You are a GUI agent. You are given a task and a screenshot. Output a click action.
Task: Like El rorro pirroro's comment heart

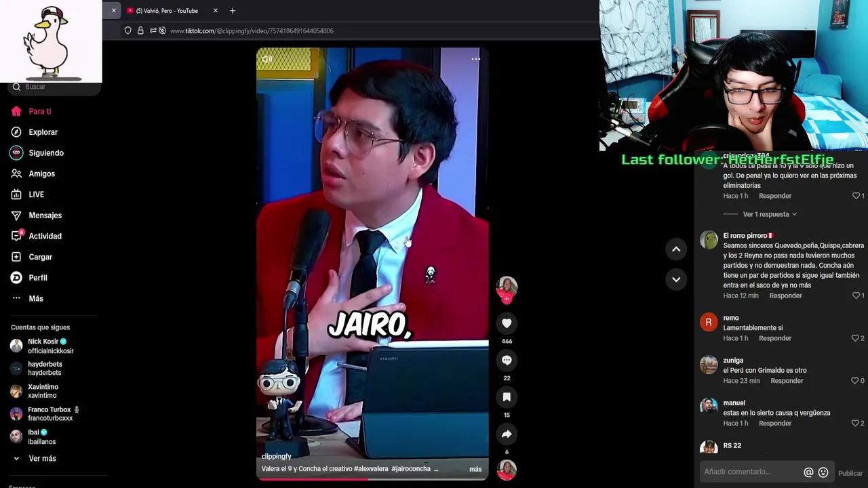pyautogui.click(x=857, y=296)
